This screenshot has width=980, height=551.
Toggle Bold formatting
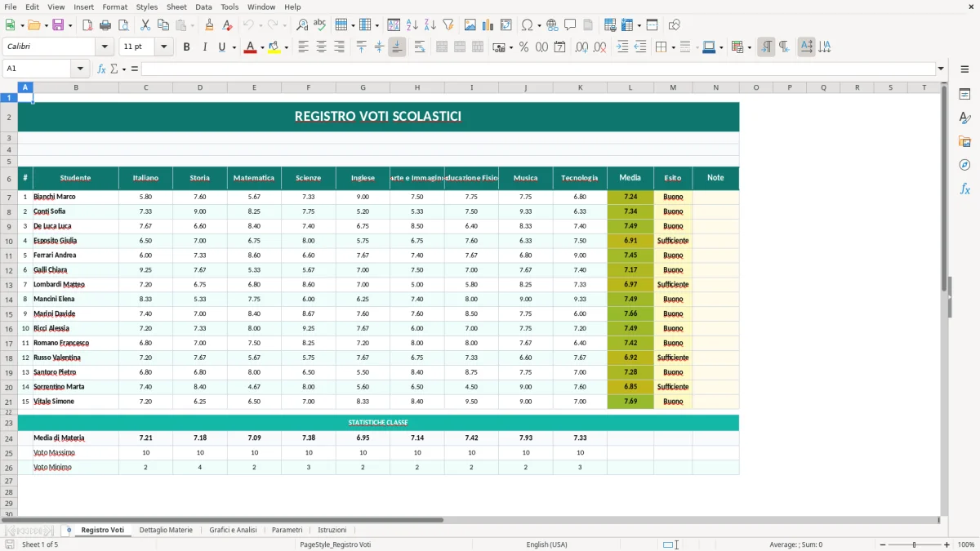pyautogui.click(x=186, y=47)
